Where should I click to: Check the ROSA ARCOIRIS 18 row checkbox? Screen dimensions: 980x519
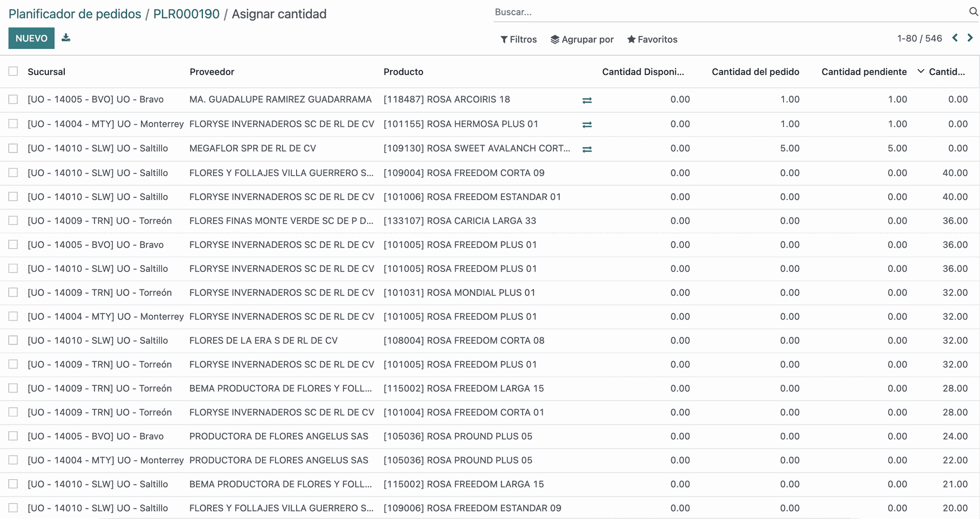tap(13, 100)
